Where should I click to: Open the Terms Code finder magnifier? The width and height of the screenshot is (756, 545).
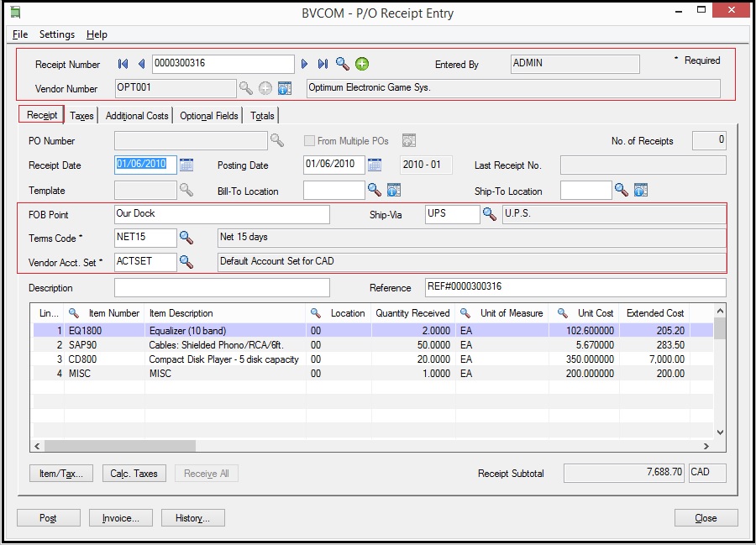click(186, 238)
